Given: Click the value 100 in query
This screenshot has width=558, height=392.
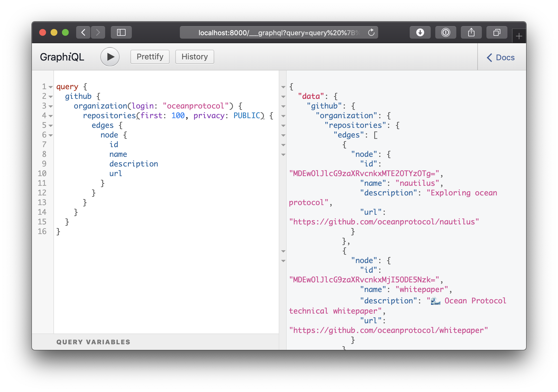Looking at the screenshot, I should [178, 116].
